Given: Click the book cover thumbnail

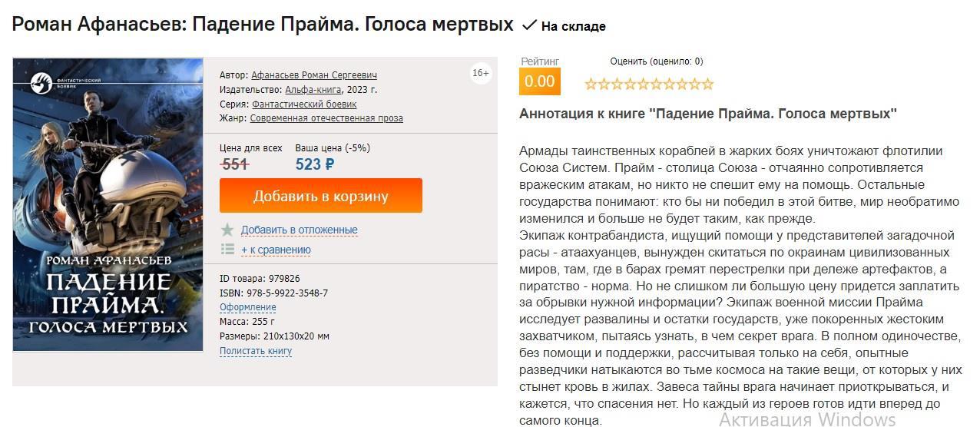Looking at the screenshot, I should tap(108, 204).
